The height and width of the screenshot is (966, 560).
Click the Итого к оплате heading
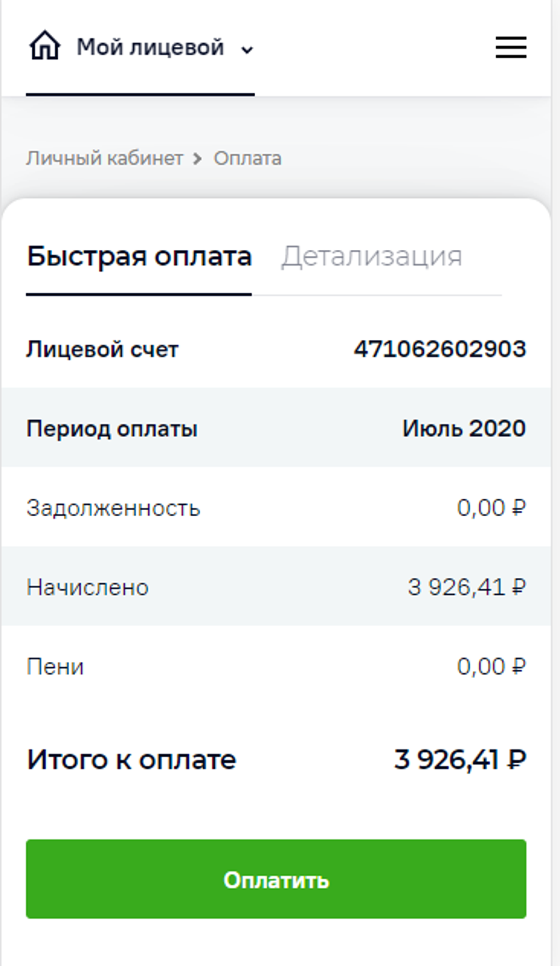coord(132,760)
